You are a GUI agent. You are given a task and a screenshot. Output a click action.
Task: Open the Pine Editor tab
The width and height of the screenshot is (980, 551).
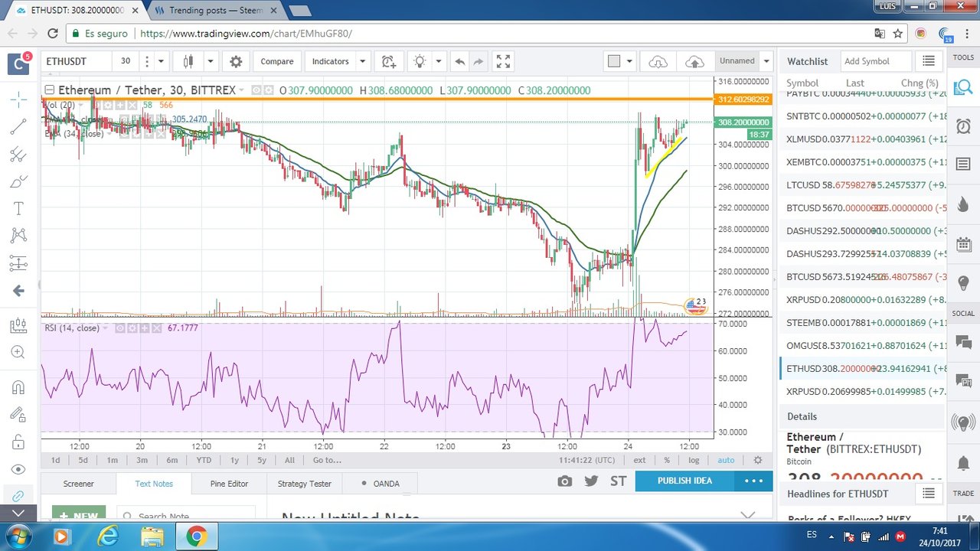click(229, 484)
